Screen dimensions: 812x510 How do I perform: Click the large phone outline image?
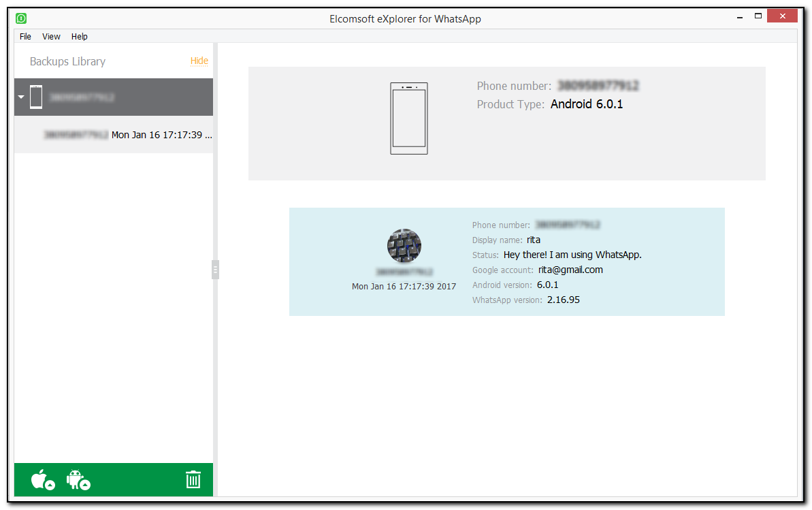click(x=408, y=118)
